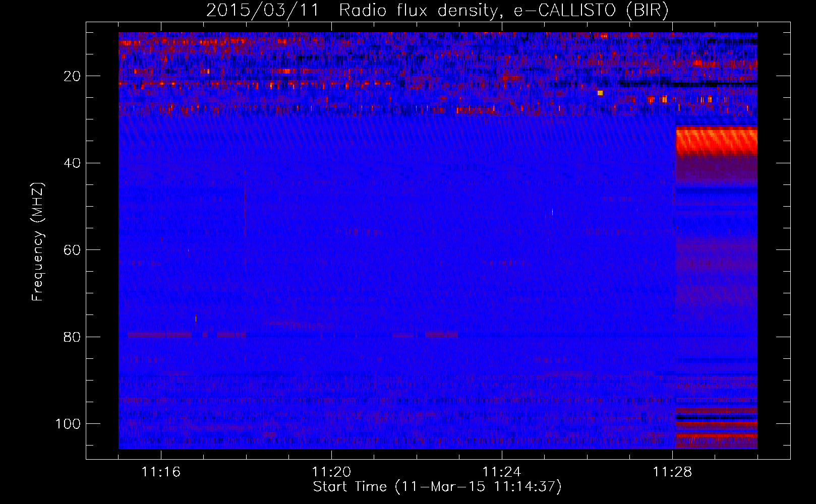Viewport: 816px width, 504px height.
Task: Click the 11:16 time tick label
Action: pyautogui.click(x=161, y=472)
